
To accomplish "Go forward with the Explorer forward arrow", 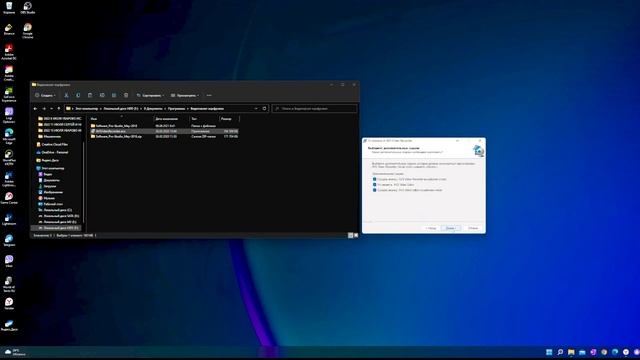I will pyautogui.click(x=44, y=109).
